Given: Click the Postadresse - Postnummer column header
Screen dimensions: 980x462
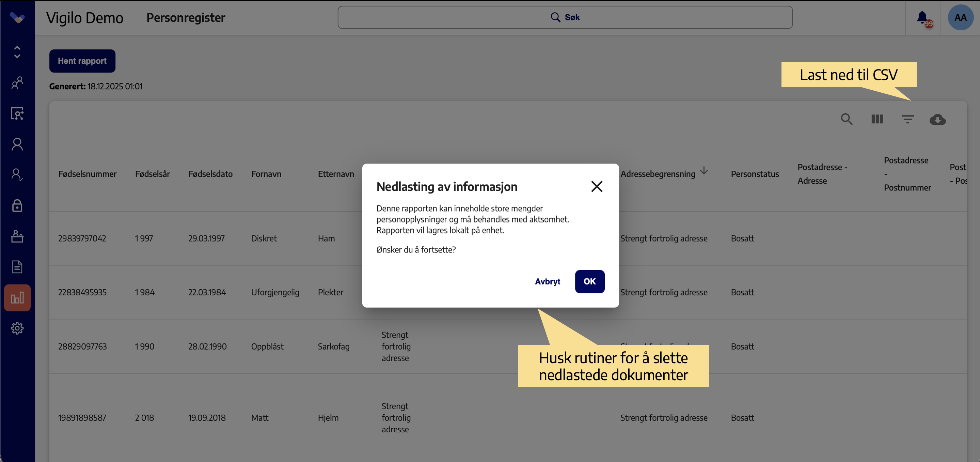Looking at the screenshot, I should (907, 174).
